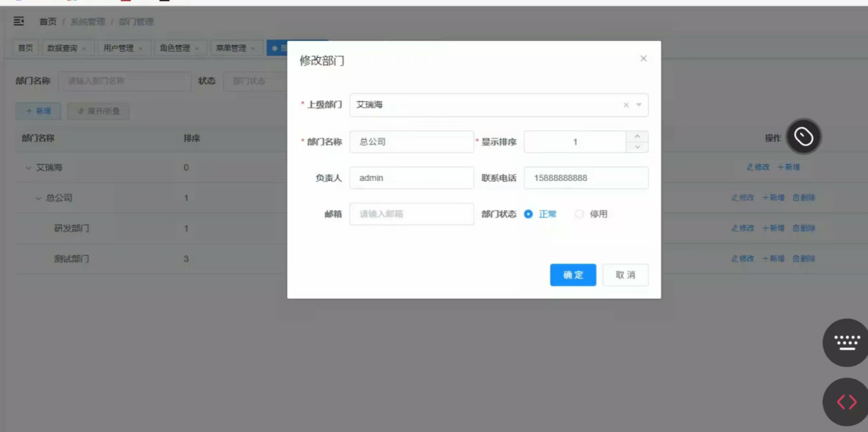This screenshot has height=432, width=868.
Task: Click 删除 in the 总公司 row
Action: tap(804, 197)
